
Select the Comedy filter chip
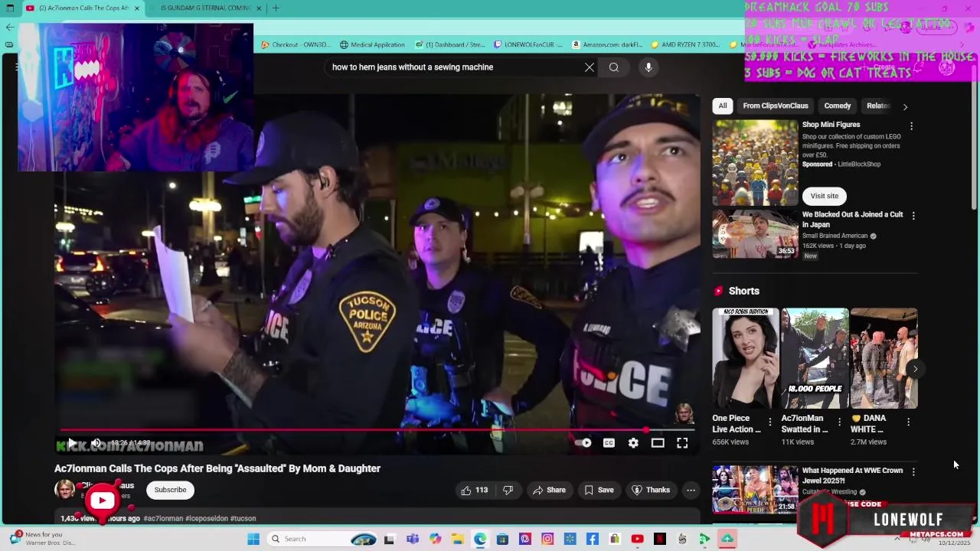(x=838, y=106)
